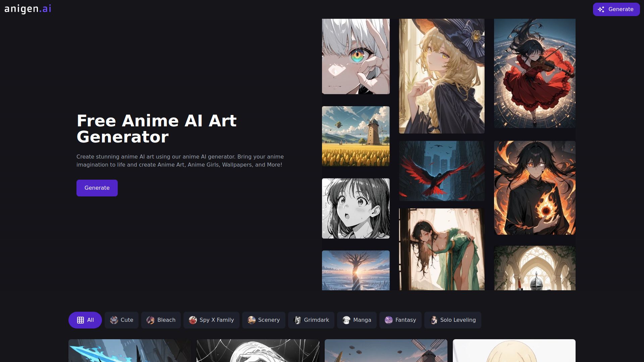Open the black and white manga girl image

356,208
